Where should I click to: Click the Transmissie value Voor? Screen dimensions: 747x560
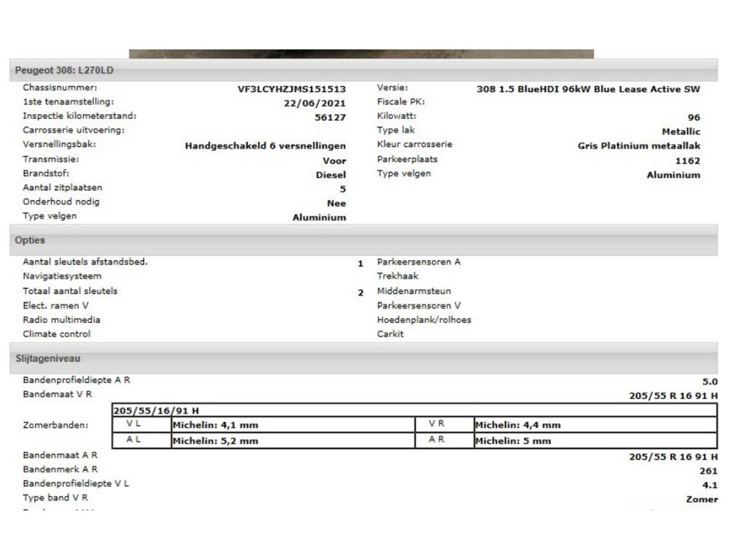[x=334, y=161]
